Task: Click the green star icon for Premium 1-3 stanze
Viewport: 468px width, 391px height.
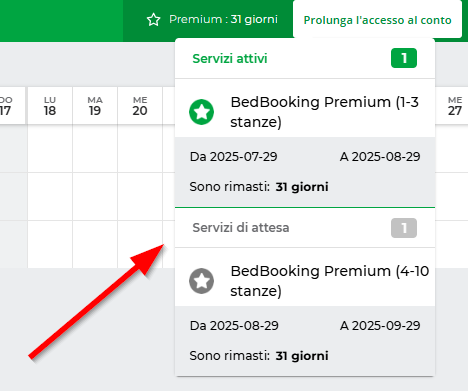Action: point(201,112)
